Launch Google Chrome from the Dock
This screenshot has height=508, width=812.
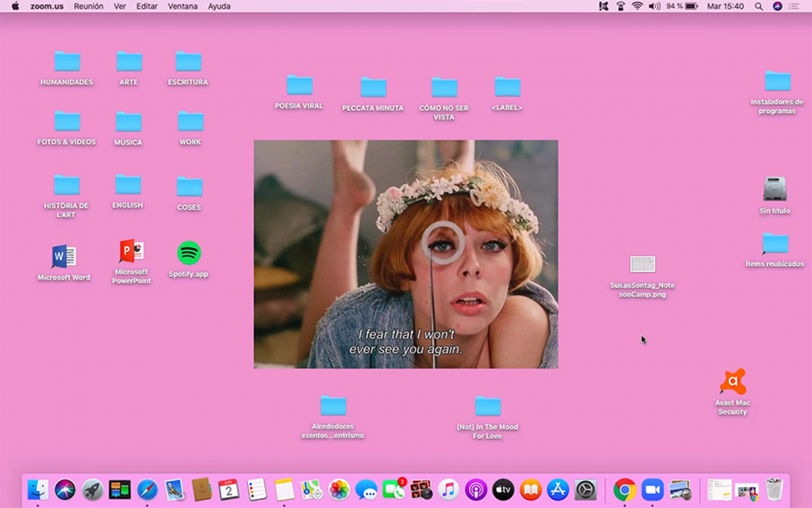tap(625, 490)
